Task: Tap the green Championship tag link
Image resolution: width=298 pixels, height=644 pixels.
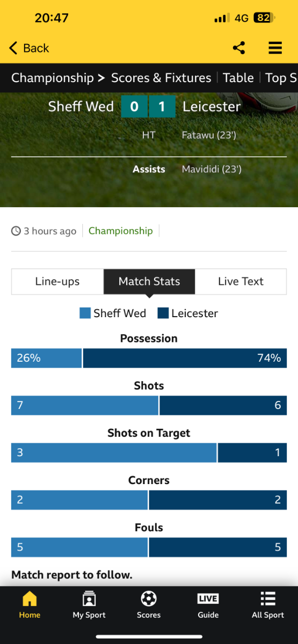Action: [x=120, y=231]
